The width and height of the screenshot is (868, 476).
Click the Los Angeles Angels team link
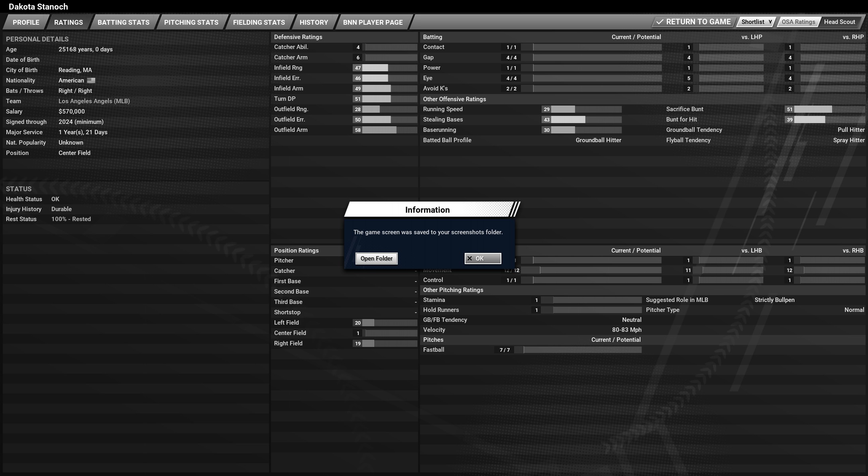[x=94, y=101]
